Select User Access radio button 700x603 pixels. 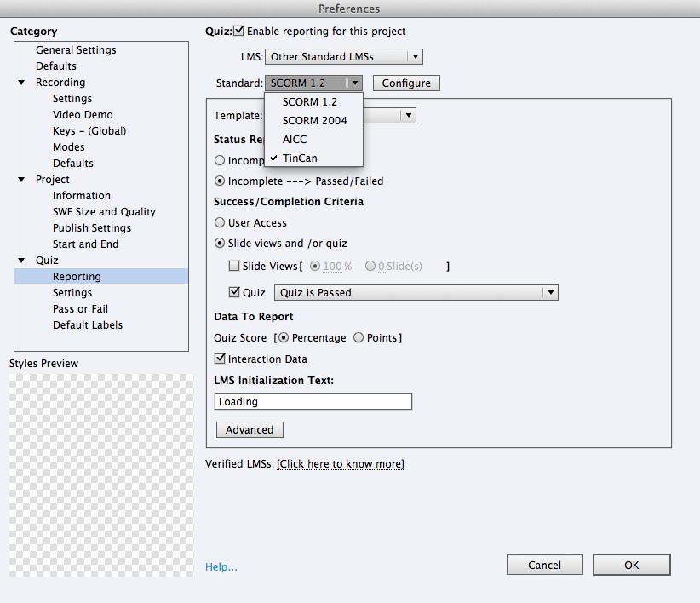click(x=220, y=222)
